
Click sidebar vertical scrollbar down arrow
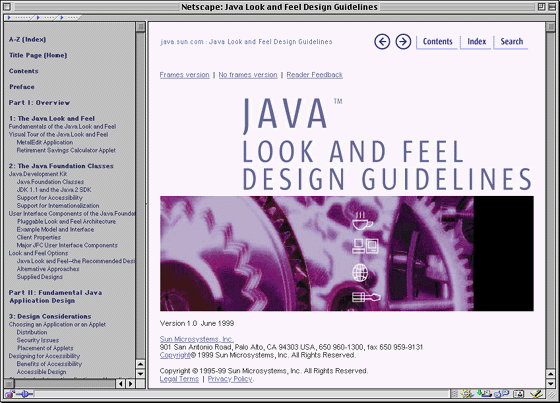(x=140, y=374)
